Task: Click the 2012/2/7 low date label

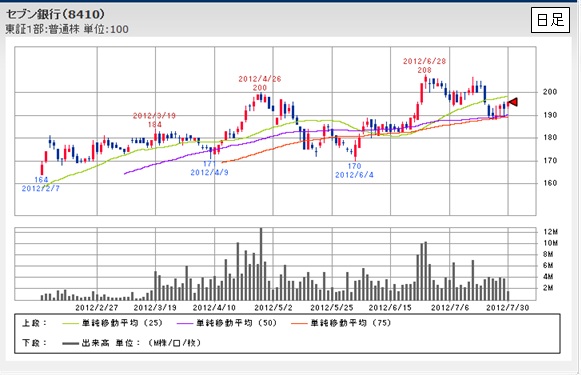Action: 40,188
